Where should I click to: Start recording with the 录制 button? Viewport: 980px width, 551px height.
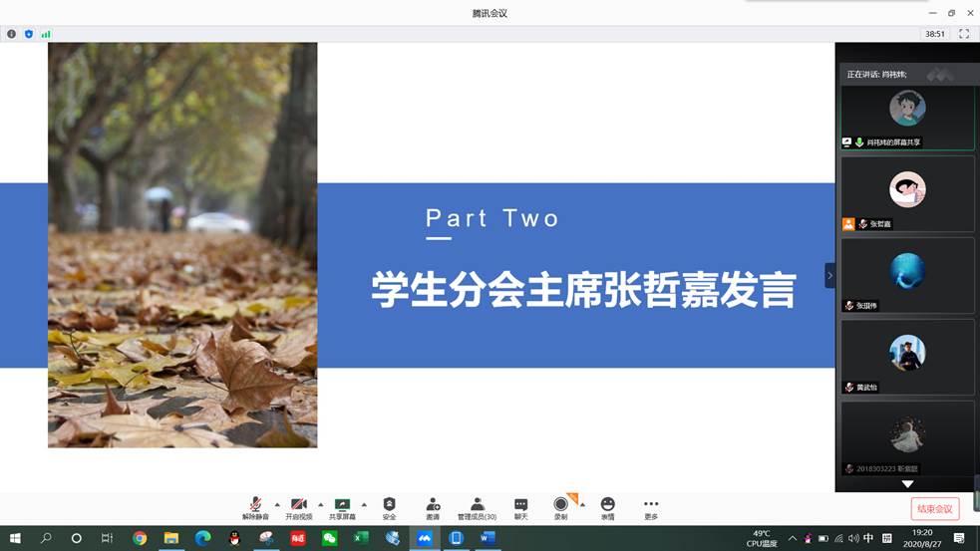coord(560,506)
